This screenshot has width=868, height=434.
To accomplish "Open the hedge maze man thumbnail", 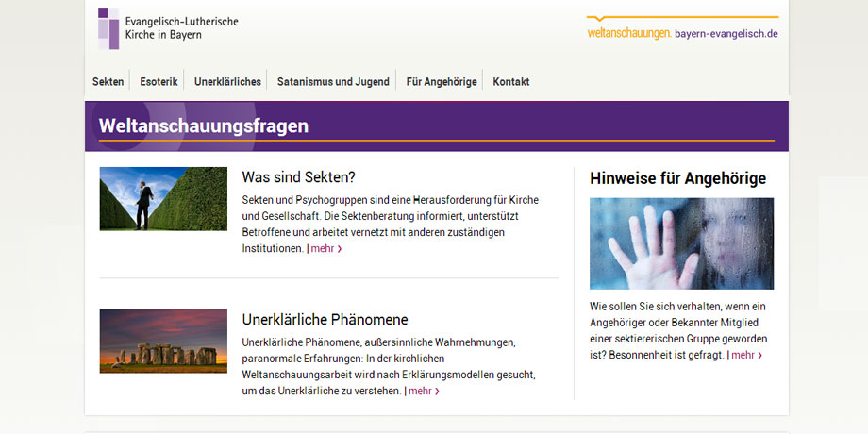I will click(x=163, y=199).
